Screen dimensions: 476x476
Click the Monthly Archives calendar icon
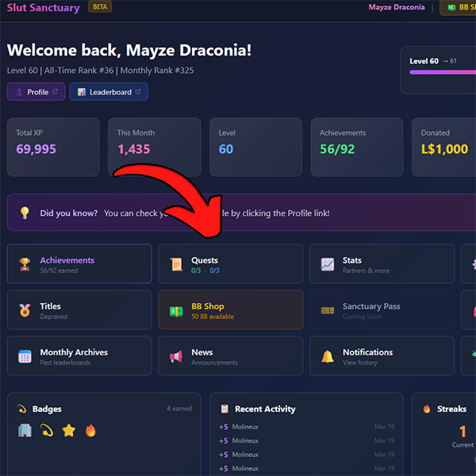point(25,356)
